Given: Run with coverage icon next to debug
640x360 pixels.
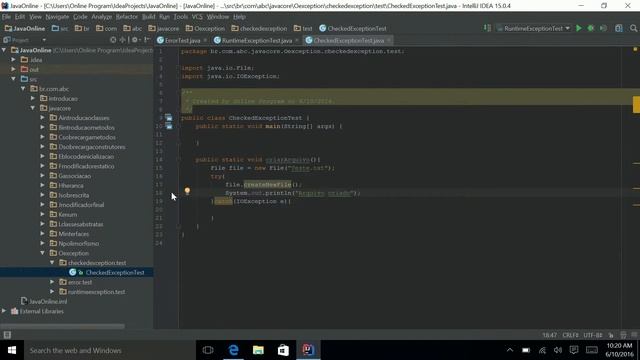Looking at the screenshot, I should [603, 28].
